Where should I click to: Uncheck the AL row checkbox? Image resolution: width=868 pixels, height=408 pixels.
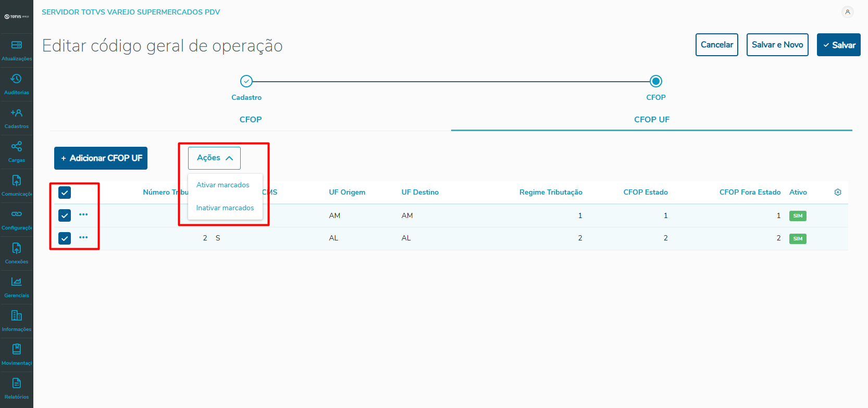pos(65,238)
